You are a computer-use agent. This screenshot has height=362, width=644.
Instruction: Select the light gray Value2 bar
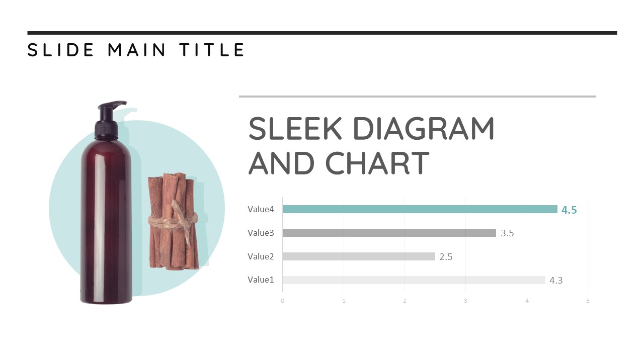[x=359, y=256]
